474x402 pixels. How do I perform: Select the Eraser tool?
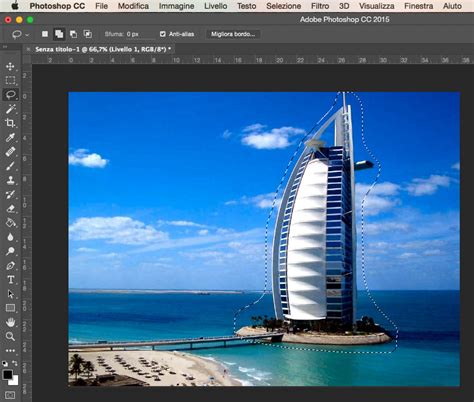click(x=10, y=209)
